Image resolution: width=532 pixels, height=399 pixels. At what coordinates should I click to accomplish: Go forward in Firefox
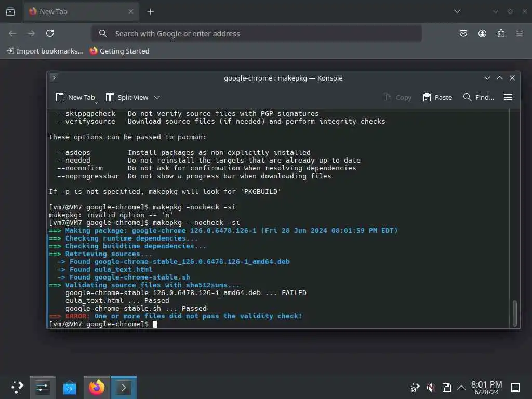tap(31, 33)
